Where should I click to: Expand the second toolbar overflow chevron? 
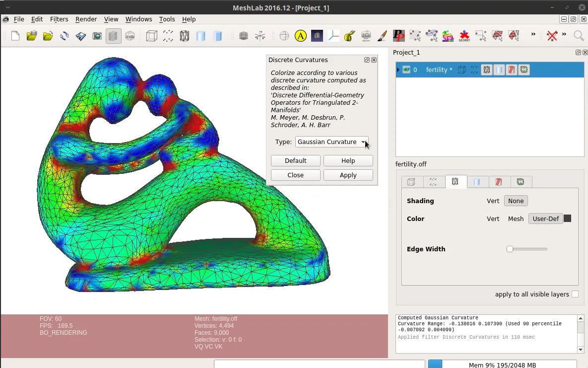(564, 34)
